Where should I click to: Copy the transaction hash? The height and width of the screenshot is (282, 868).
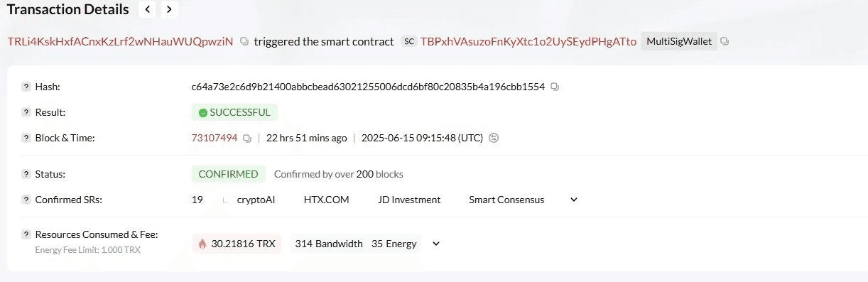[x=555, y=87]
